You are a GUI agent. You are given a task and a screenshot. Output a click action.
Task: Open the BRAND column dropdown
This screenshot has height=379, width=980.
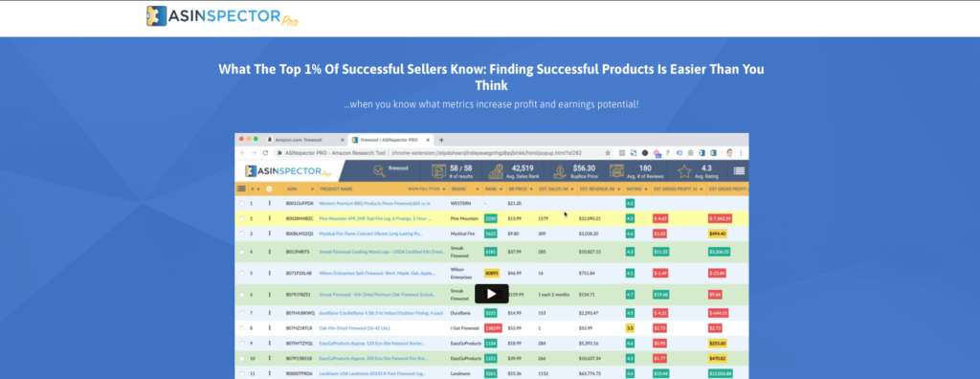[477, 189]
